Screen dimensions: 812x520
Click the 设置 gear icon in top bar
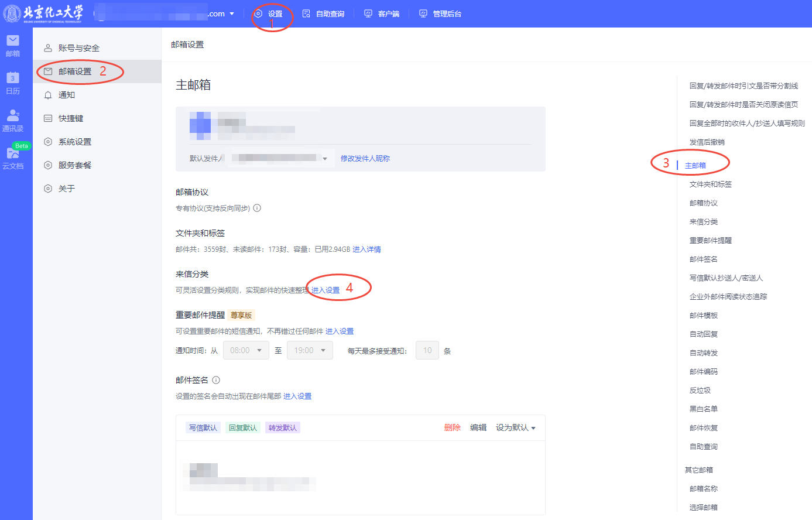tap(258, 13)
